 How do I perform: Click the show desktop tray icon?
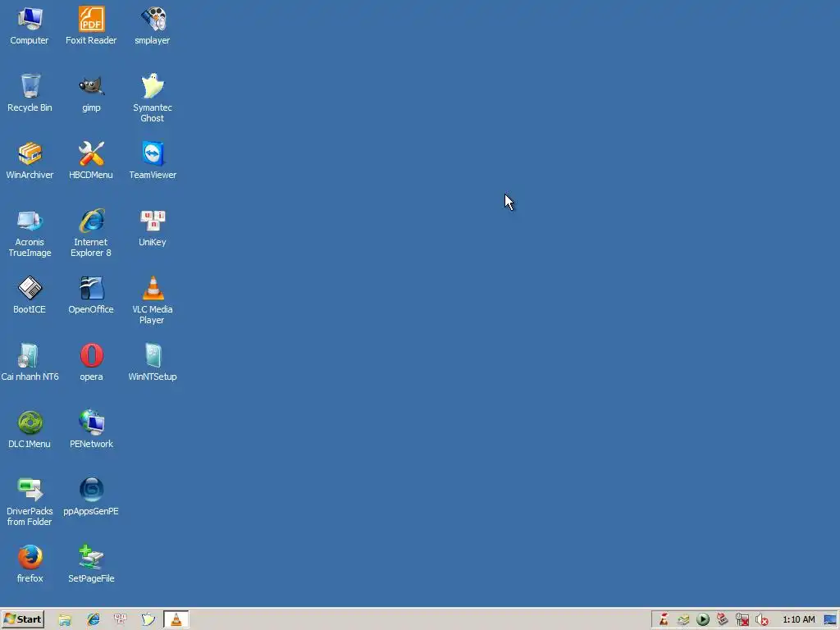pos(830,620)
